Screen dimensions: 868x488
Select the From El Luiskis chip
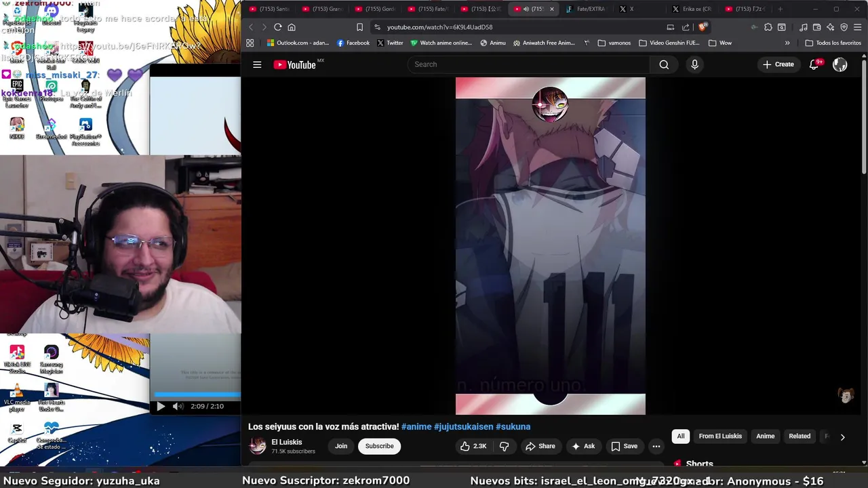coord(720,436)
